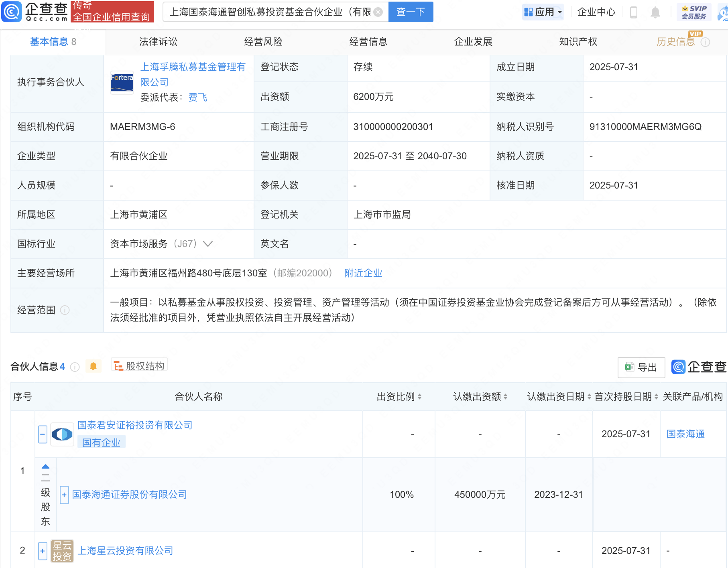Sort by 认缴出资额 column

(x=505, y=397)
